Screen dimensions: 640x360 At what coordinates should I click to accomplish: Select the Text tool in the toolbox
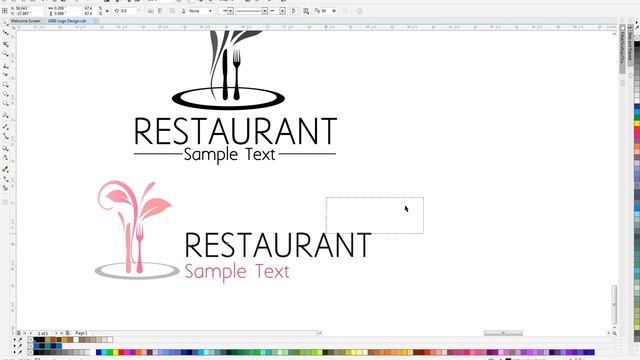(6, 116)
